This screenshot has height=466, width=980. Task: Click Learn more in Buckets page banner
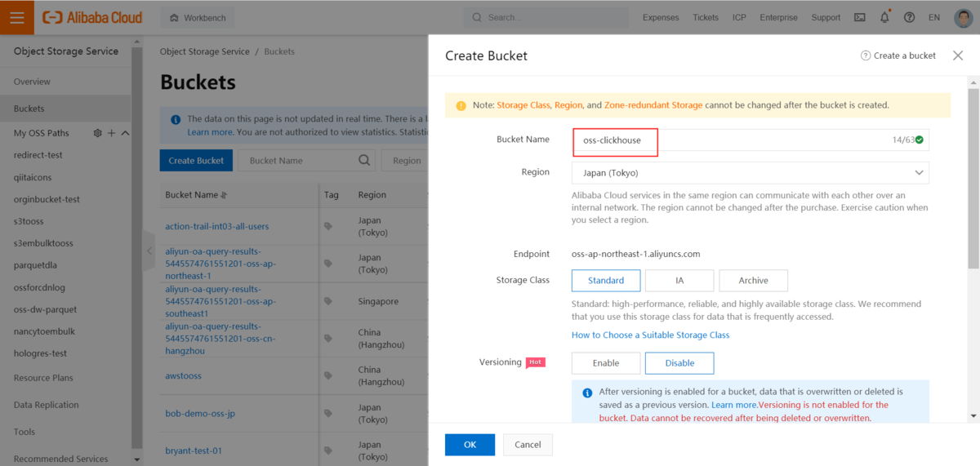210,132
